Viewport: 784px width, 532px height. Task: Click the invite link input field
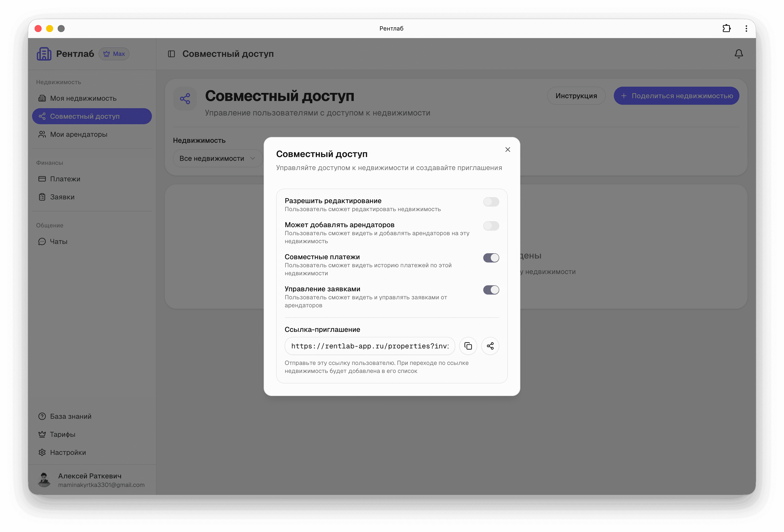[x=369, y=346]
